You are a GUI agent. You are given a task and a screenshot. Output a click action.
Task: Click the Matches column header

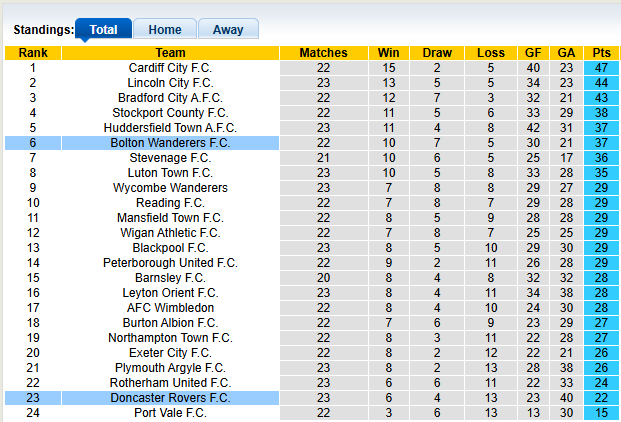pos(323,53)
